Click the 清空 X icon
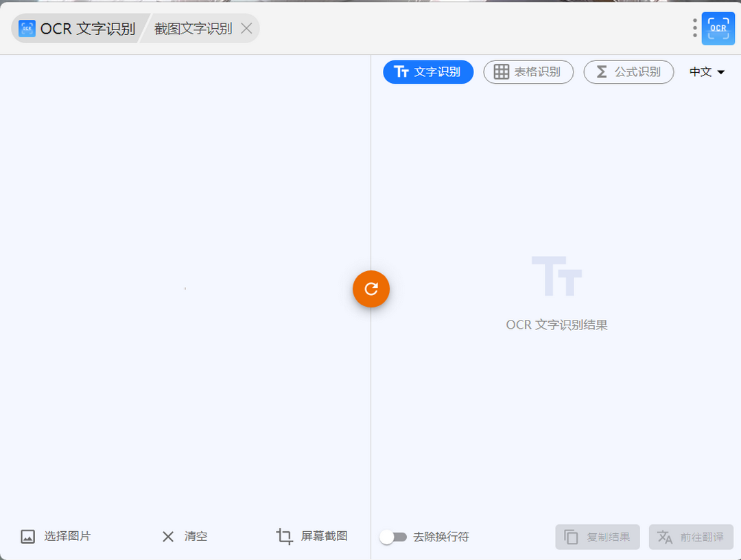The height and width of the screenshot is (560, 741). click(x=168, y=537)
